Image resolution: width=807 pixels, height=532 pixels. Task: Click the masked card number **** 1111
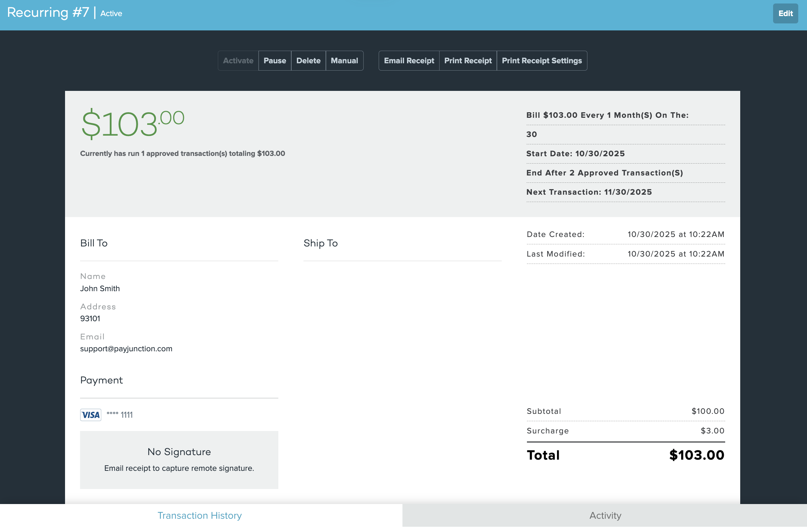click(120, 415)
